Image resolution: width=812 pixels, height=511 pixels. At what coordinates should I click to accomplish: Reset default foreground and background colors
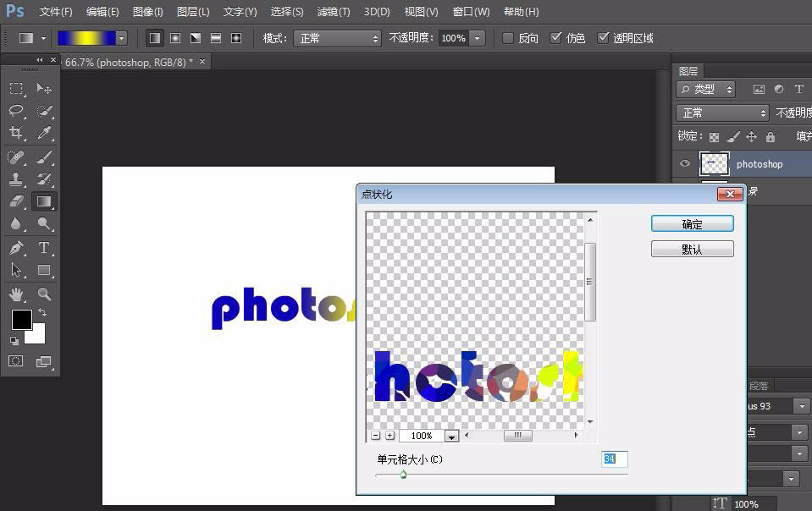coord(14,340)
